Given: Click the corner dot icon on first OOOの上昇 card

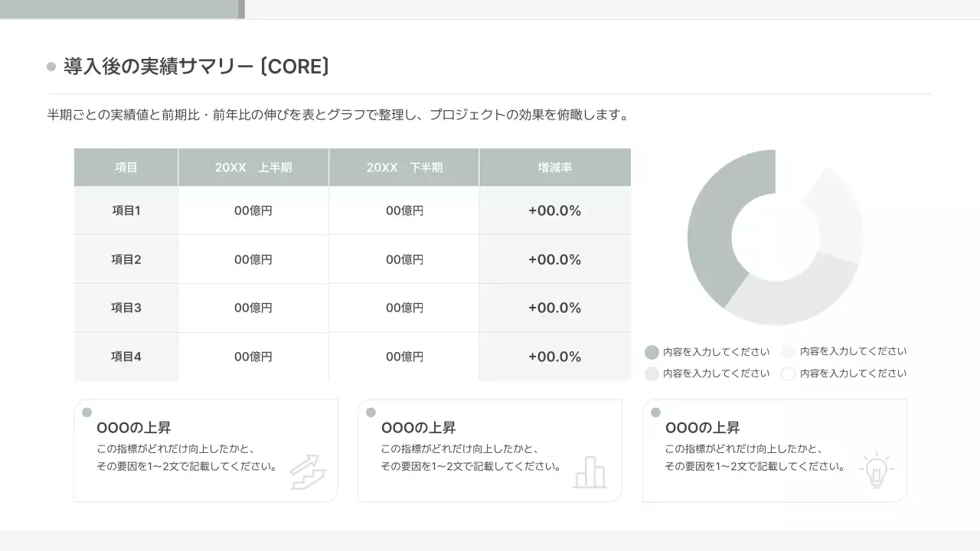Looking at the screenshot, I should tap(86, 410).
